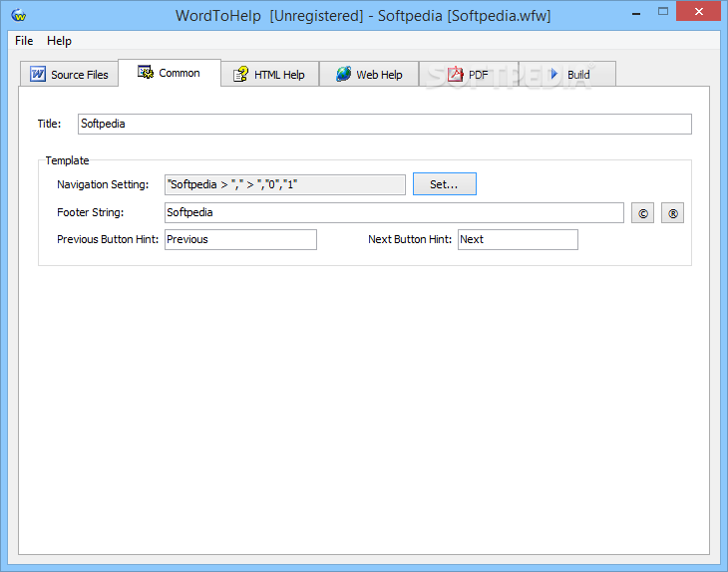Click the Navigation Setting field

pyautogui.click(x=285, y=184)
